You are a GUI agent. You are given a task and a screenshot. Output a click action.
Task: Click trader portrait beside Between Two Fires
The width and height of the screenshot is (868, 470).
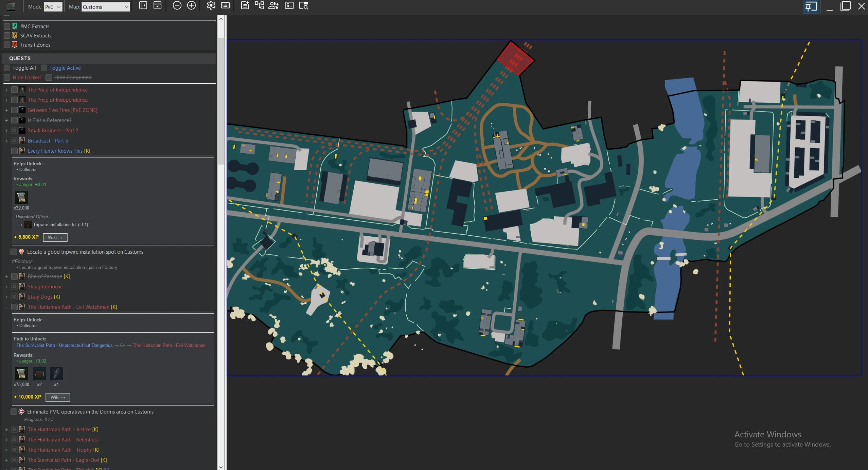pyautogui.click(x=22, y=110)
